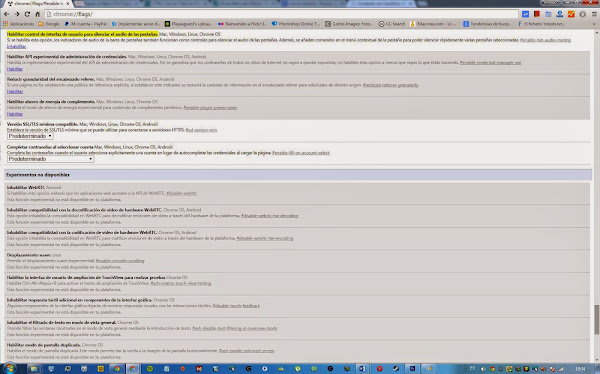The image size is (600, 374).
Task: Open the Bienvenido a Flickr bookmark
Action: point(242,24)
